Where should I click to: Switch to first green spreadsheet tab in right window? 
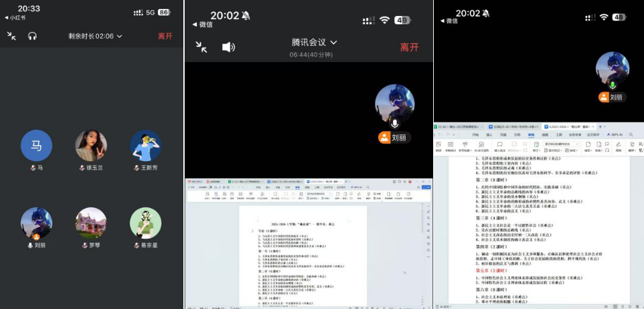click(x=459, y=127)
